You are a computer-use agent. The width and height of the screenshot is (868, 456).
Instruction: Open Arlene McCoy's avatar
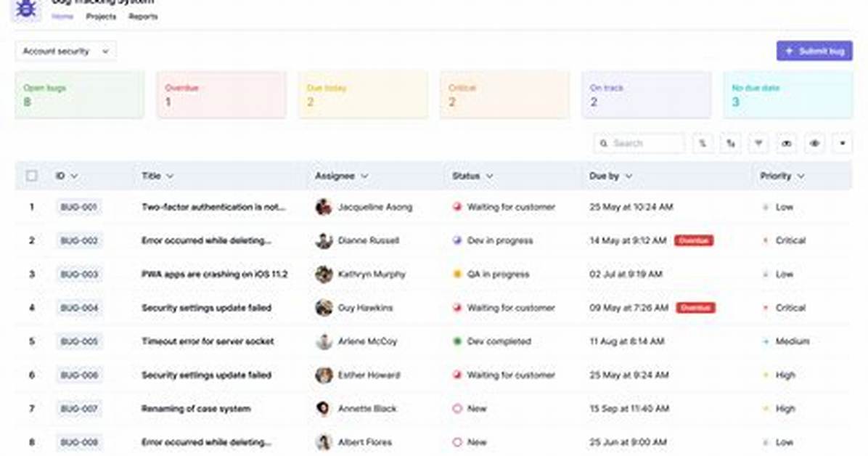[323, 342]
